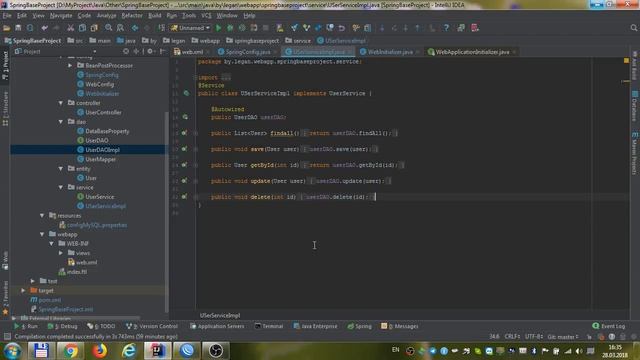Click the Debug bug icon in toolbar
This screenshot has width=640, height=360.
pos(230,28)
